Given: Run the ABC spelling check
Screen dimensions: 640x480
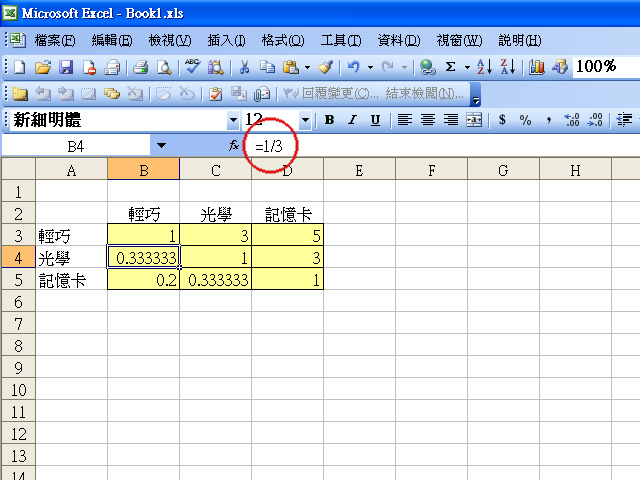Looking at the screenshot, I should click(192, 67).
